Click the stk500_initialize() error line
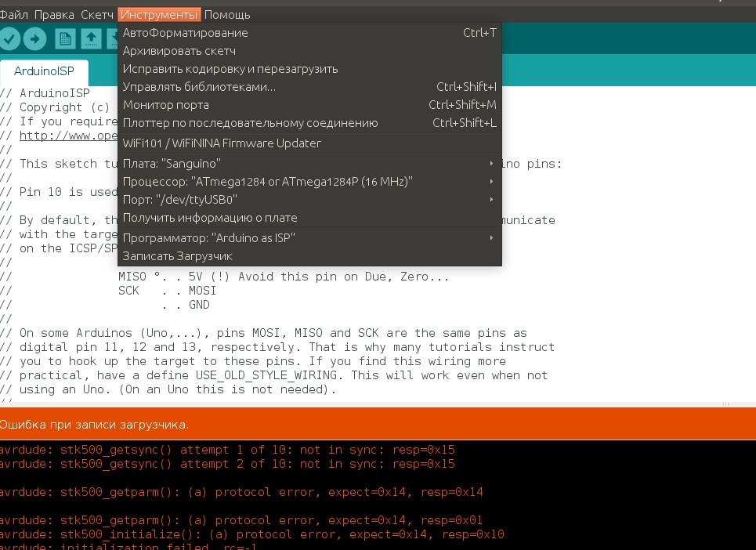The height and width of the screenshot is (550, 756). [251, 534]
